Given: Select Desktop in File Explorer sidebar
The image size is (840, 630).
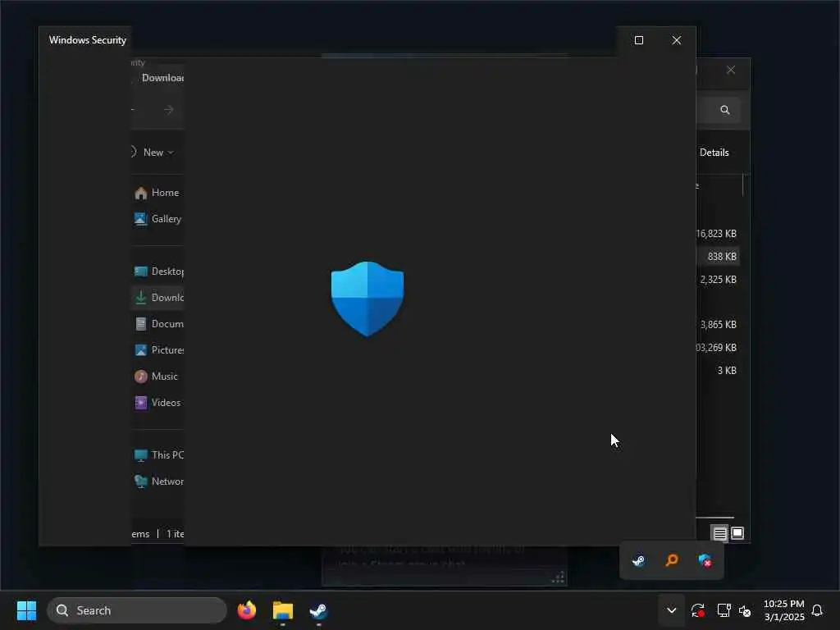Looking at the screenshot, I should 157,271.
